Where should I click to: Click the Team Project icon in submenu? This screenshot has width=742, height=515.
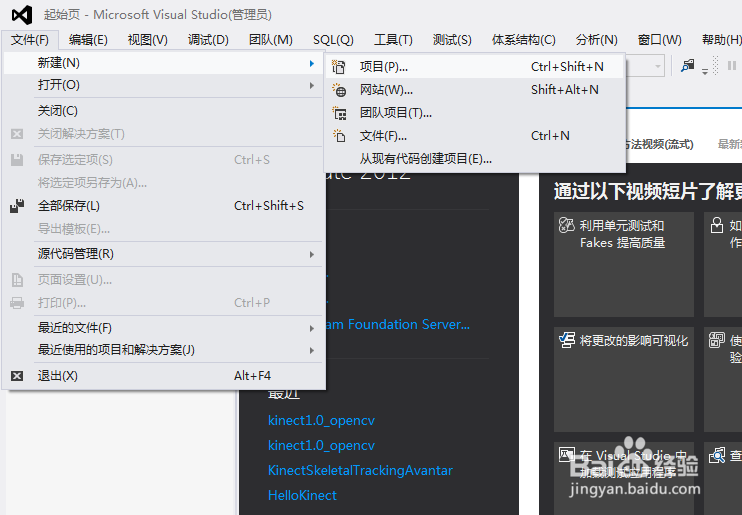tap(339, 113)
